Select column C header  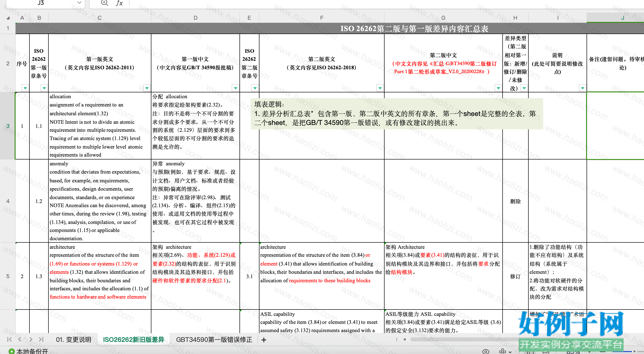point(100,18)
